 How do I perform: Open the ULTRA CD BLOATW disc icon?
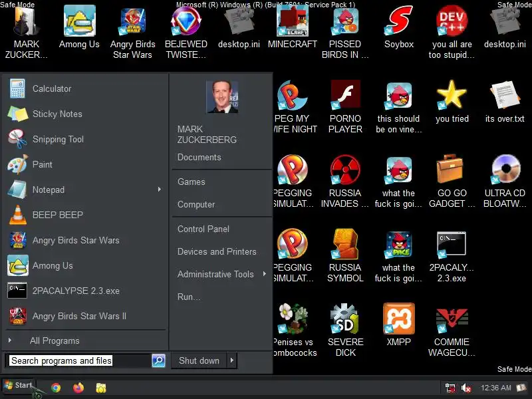pos(505,181)
